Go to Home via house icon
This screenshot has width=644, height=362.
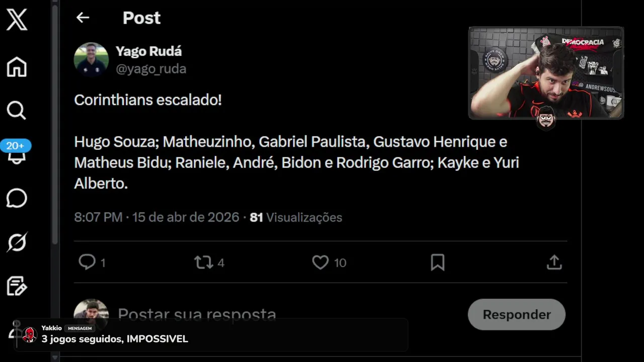(x=17, y=67)
